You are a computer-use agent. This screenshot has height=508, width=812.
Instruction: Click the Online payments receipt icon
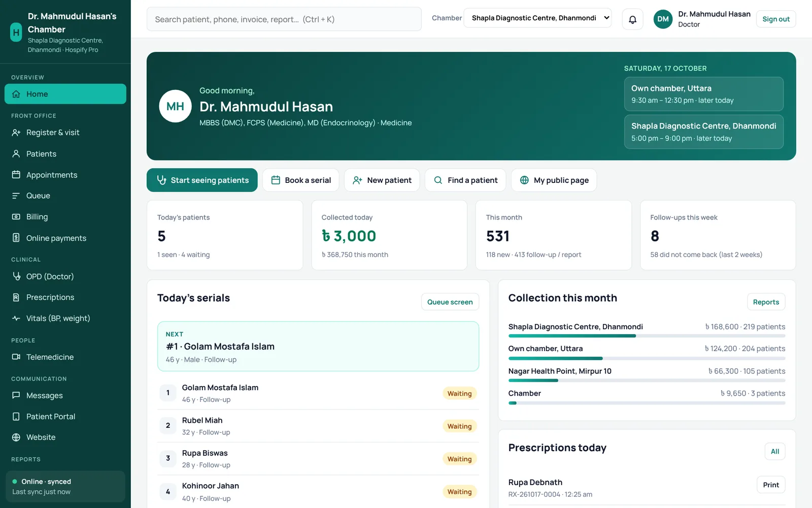pos(16,238)
